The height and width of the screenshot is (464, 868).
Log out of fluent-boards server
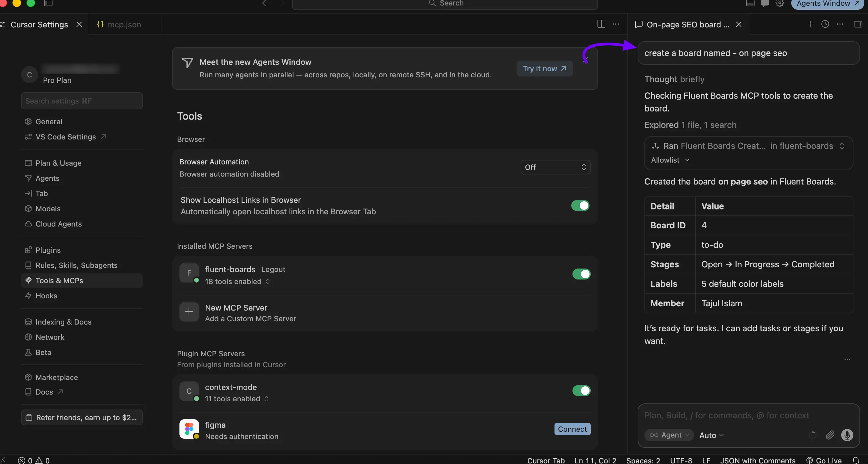tap(273, 269)
